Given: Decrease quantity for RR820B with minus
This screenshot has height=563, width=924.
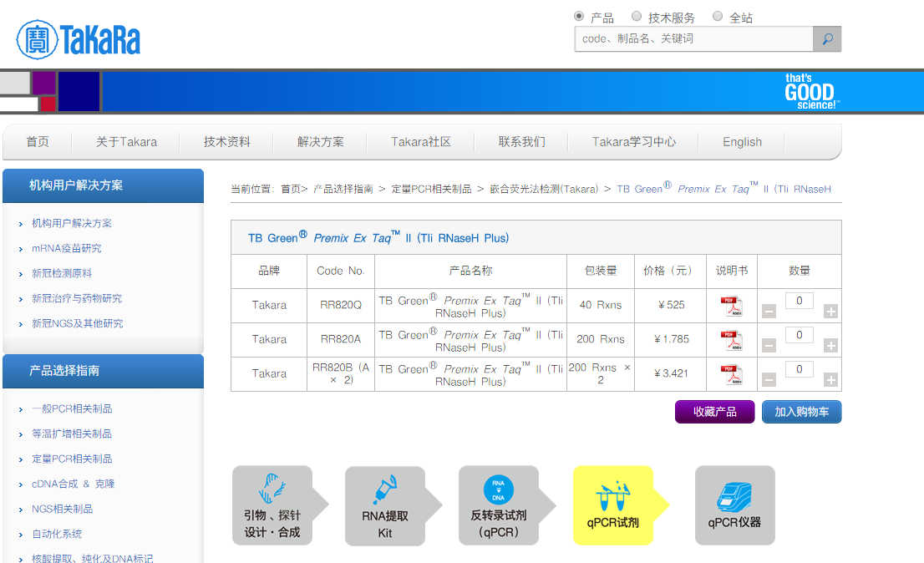Looking at the screenshot, I should [769, 380].
